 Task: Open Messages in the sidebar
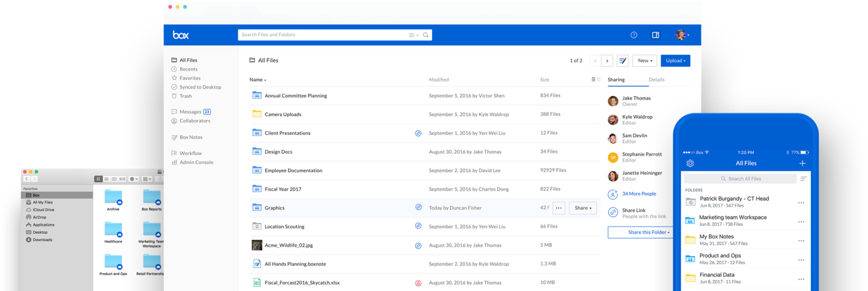point(191,112)
